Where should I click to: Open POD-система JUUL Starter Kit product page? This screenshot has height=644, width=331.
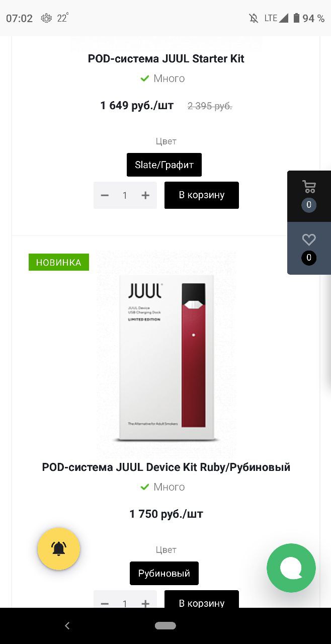coord(166,58)
